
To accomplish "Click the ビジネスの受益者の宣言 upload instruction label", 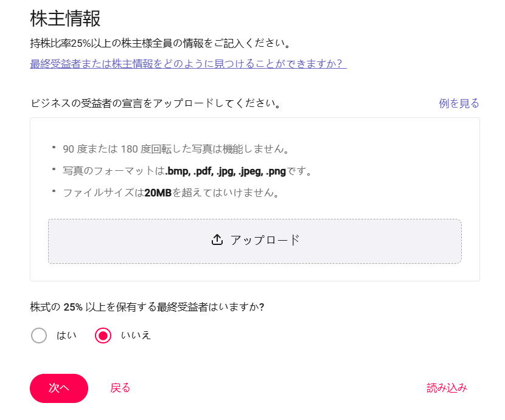I will click(x=156, y=103).
